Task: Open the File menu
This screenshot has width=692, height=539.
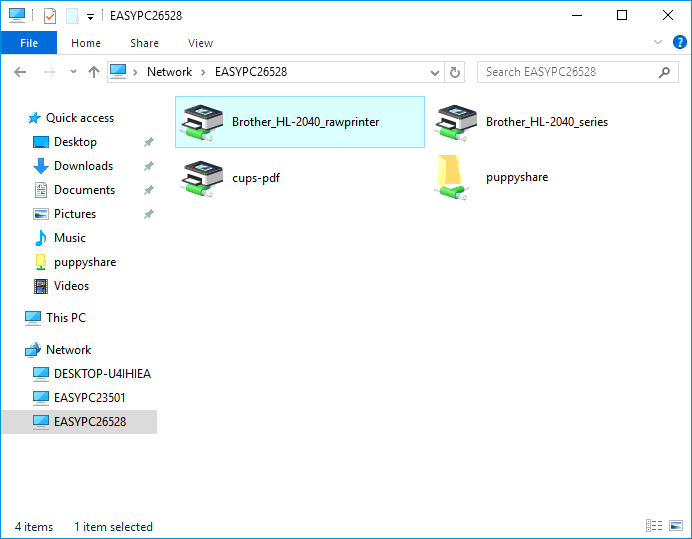Action: (29, 43)
